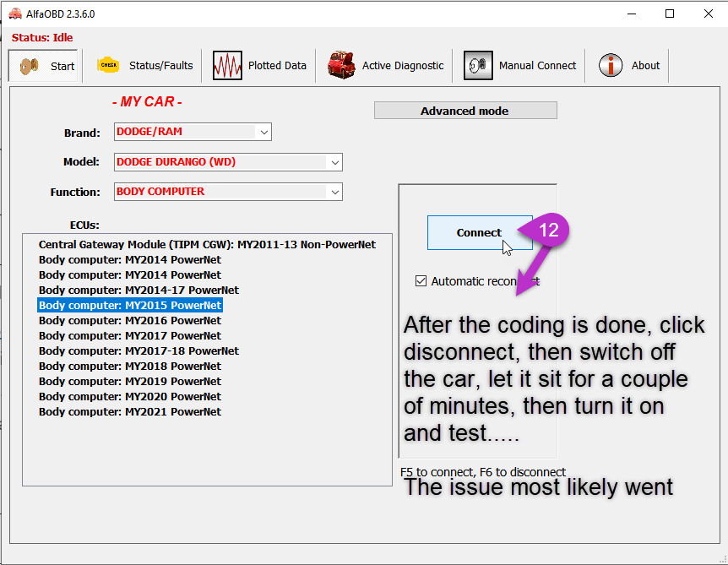Open Active Diagnostic via the red car icon
728x565 pixels.
(x=341, y=66)
